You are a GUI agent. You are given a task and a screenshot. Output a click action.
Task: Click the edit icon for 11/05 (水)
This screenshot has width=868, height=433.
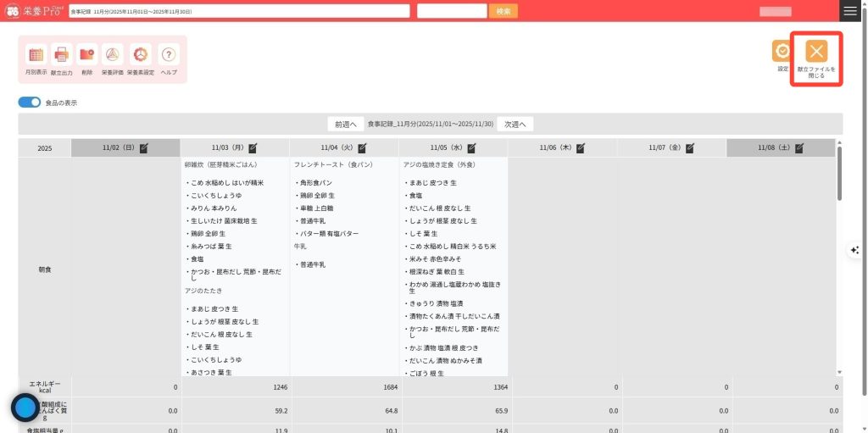471,147
